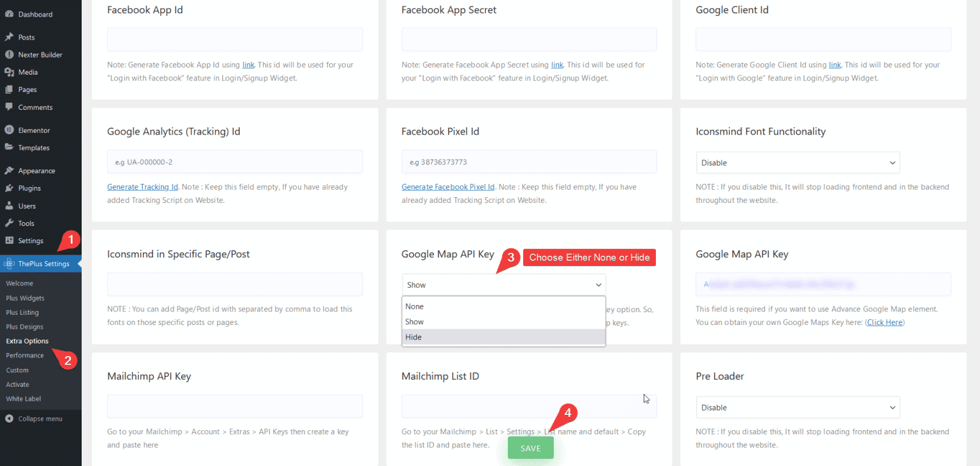Image resolution: width=980 pixels, height=466 pixels.
Task: Click inside the Mailchimp API Key field
Action: [x=234, y=406]
